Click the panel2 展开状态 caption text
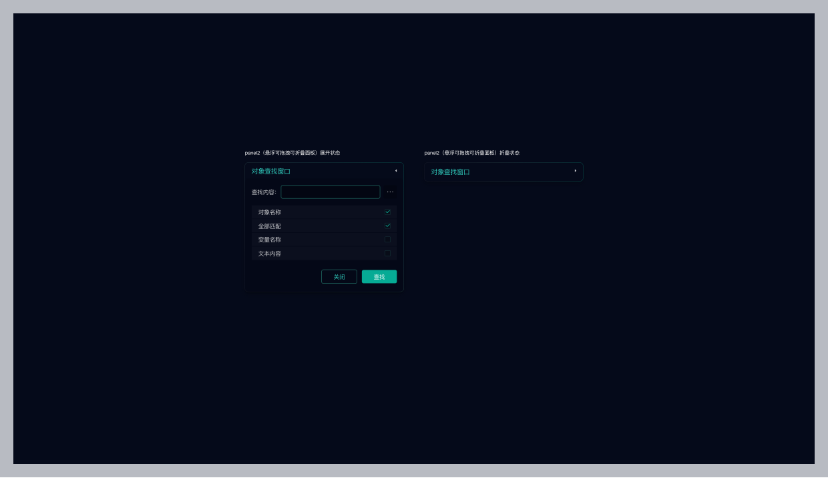The height and width of the screenshot is (504, 828). (292, 153)
